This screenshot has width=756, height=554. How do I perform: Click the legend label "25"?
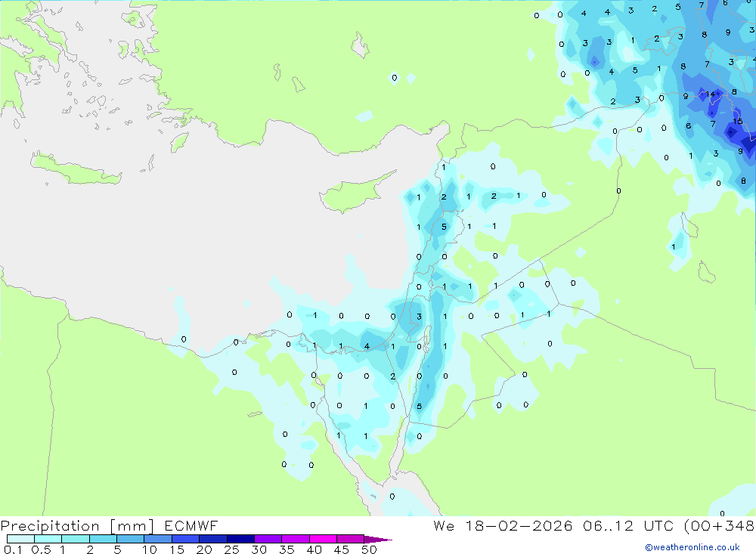(x=231, y=549)
